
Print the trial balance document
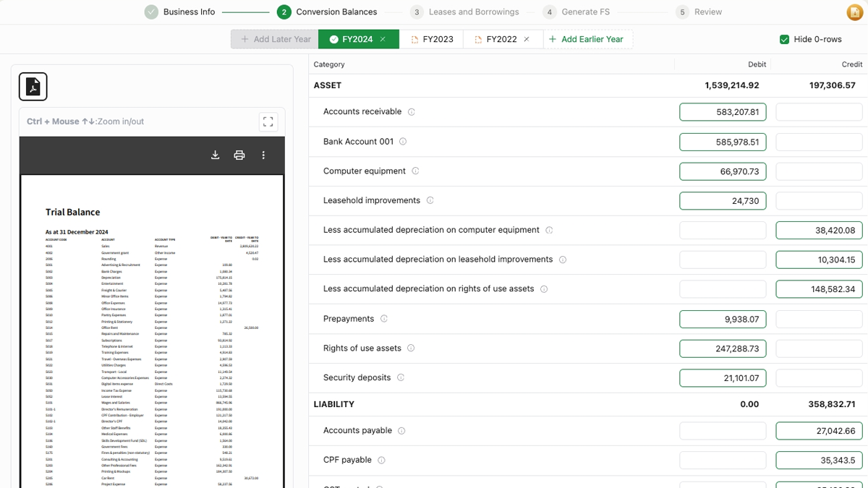pyautogui.click(x=239, y=155)
